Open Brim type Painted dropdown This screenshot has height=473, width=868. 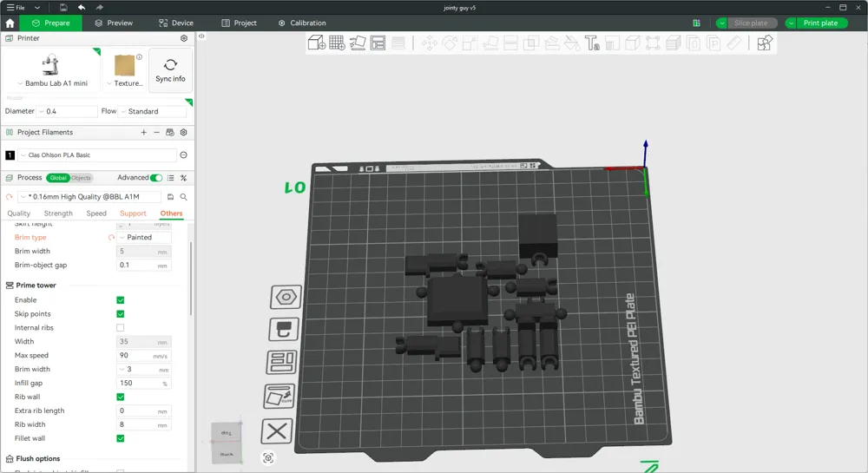click(x=144, y=237)
